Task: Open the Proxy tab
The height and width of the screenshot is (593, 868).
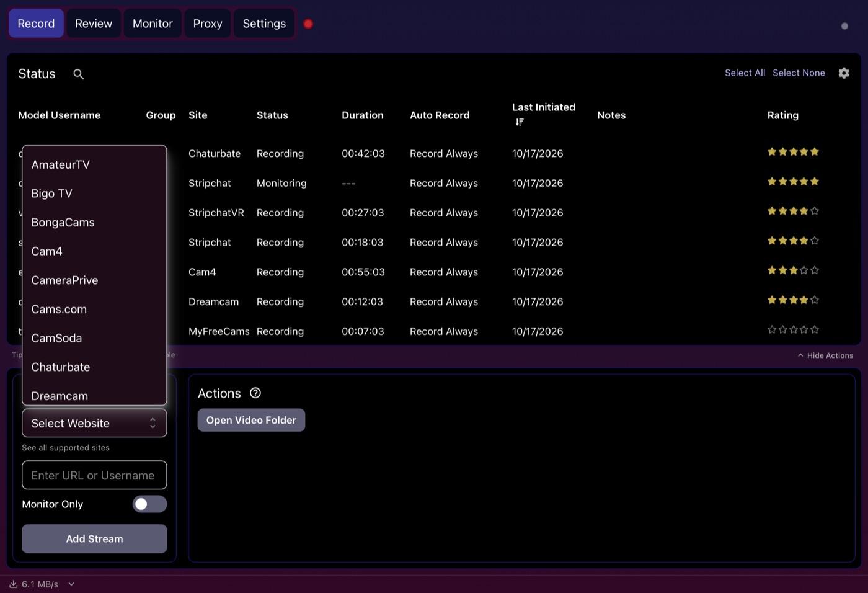Action: tap(208, 24)
